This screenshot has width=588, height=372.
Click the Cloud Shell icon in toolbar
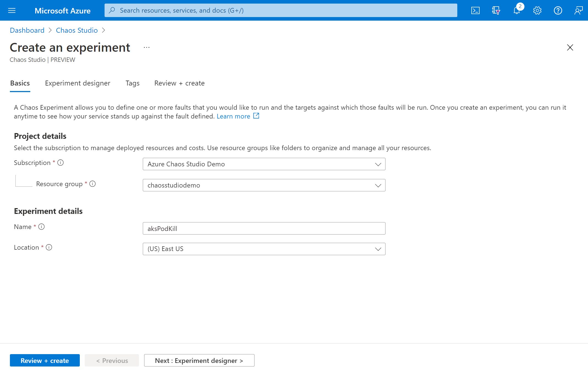point(475,10)
